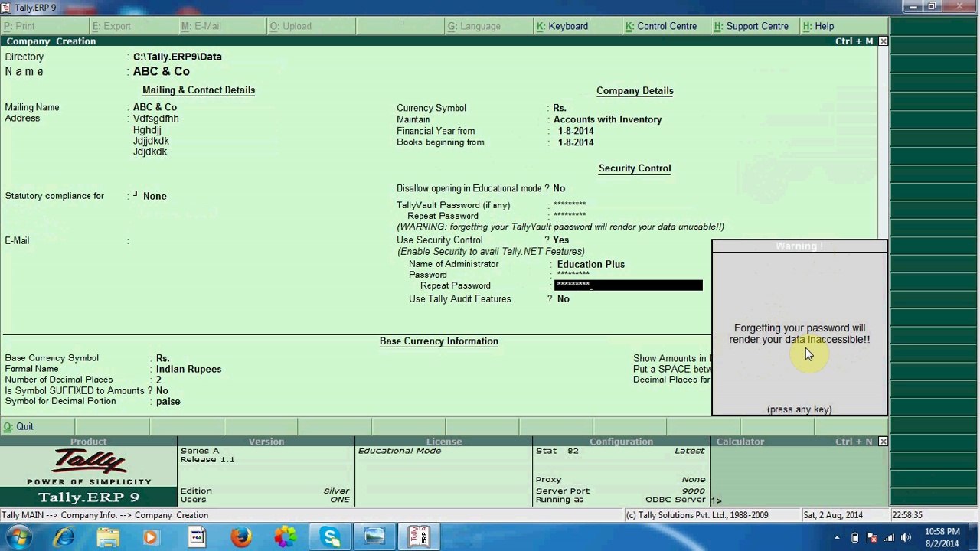This screenshot has height=551, width=980.
Task: Click the Tally.ERP 9 title bar icon
Action: 8,8
